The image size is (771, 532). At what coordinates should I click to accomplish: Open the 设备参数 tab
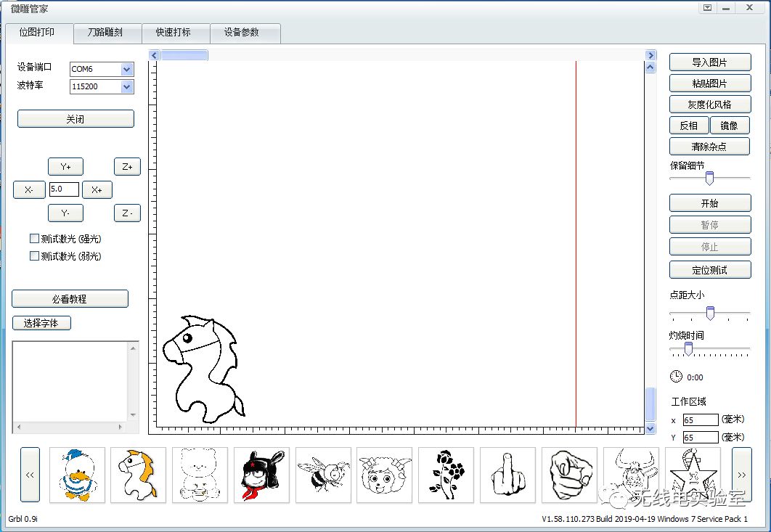[x=245, y=33]
